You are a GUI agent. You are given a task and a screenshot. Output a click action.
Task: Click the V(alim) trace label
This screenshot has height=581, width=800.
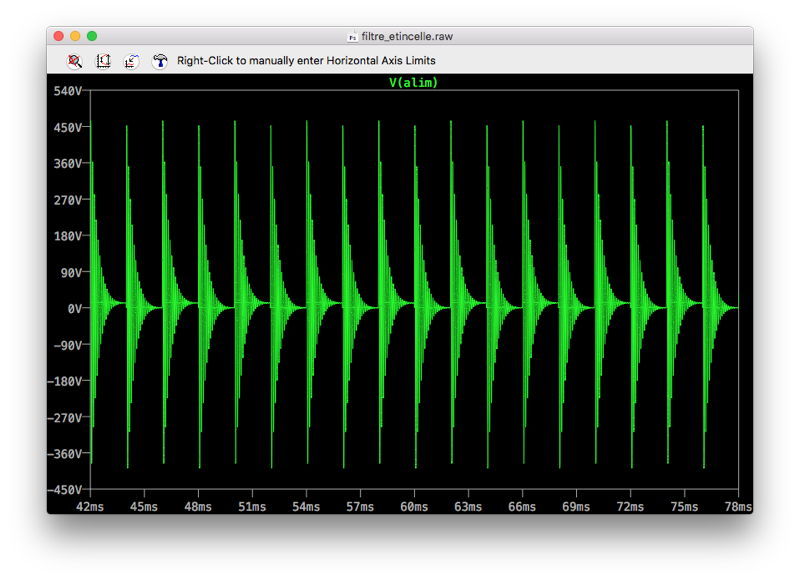(413, 83)
